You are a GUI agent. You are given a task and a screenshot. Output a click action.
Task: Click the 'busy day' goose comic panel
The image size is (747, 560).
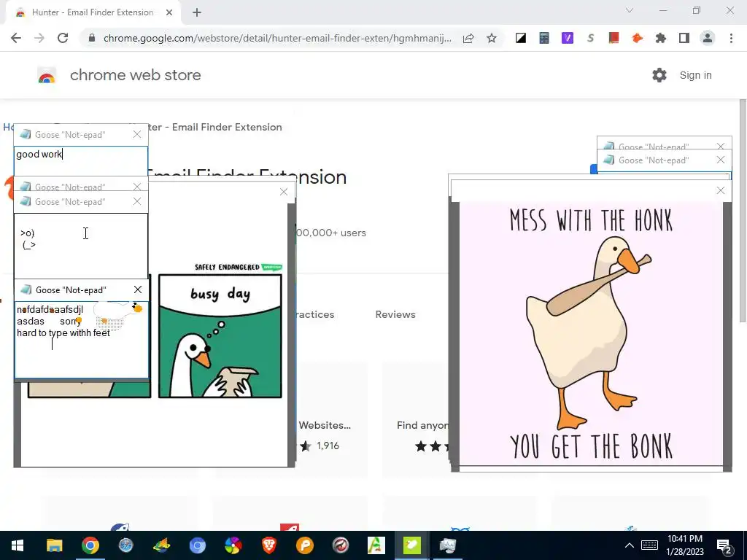click(220, 335)
